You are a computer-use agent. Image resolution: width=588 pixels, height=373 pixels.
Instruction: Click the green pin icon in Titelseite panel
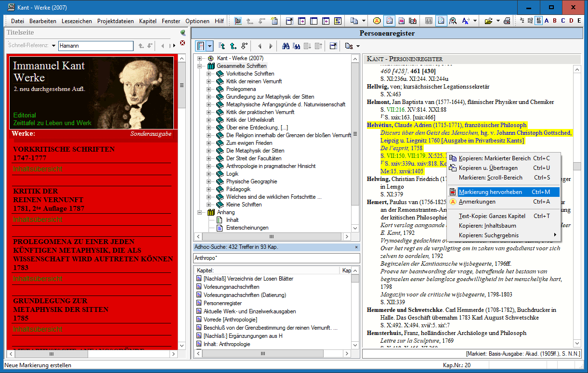tap(183, 33)
